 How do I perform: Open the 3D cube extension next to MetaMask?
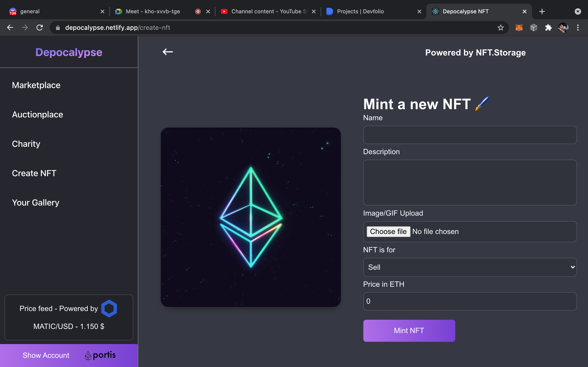[534, 28]
